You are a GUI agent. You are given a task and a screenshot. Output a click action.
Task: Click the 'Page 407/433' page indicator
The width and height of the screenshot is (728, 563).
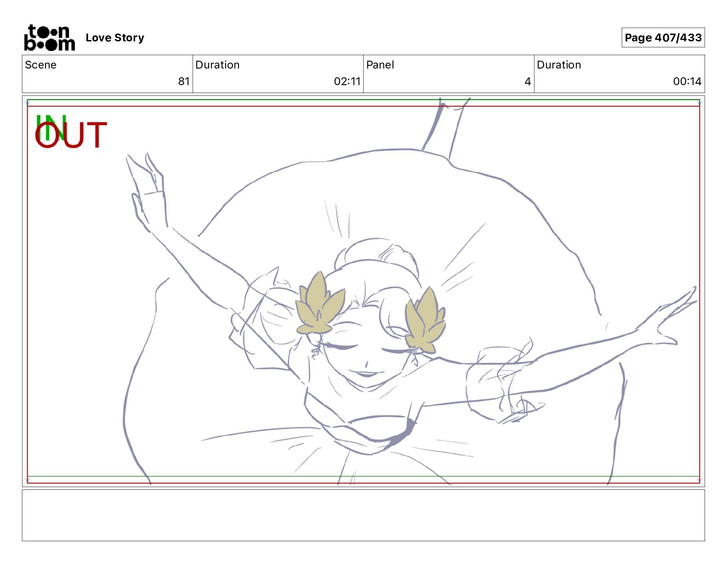[x=663, y=38]
